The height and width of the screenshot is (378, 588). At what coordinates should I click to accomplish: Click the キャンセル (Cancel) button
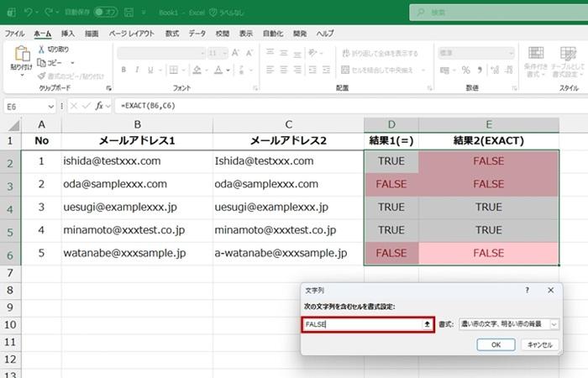coord(538,344)
